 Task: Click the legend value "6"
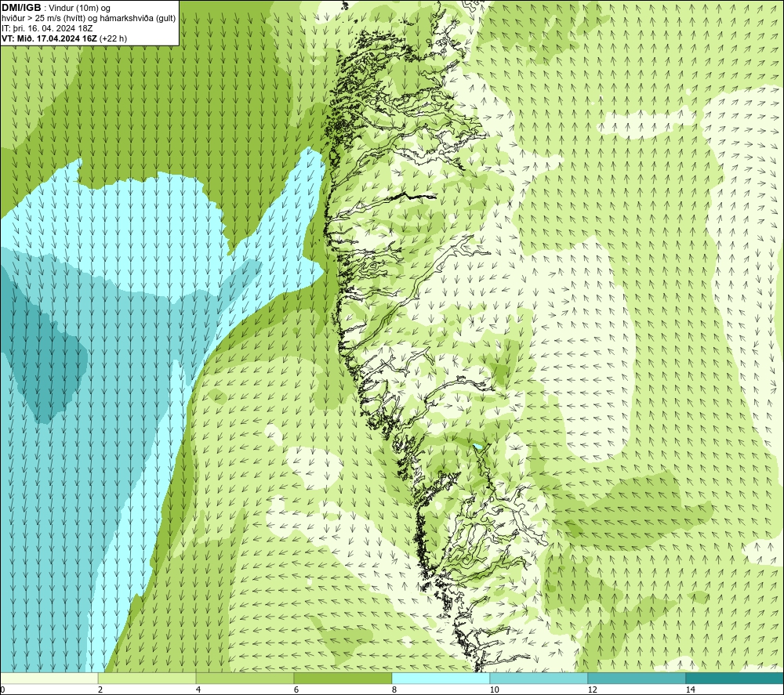pos(296,690)
